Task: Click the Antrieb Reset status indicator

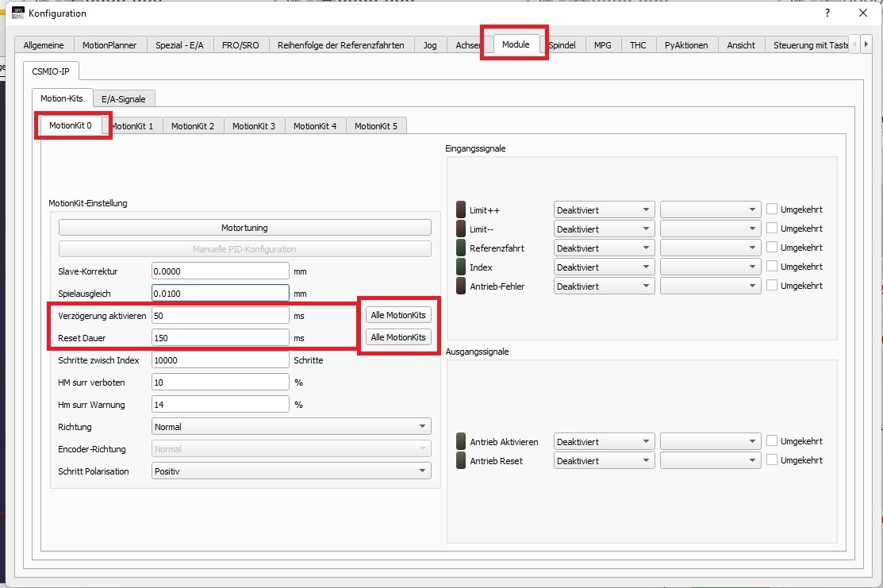Action: point(461,461)
